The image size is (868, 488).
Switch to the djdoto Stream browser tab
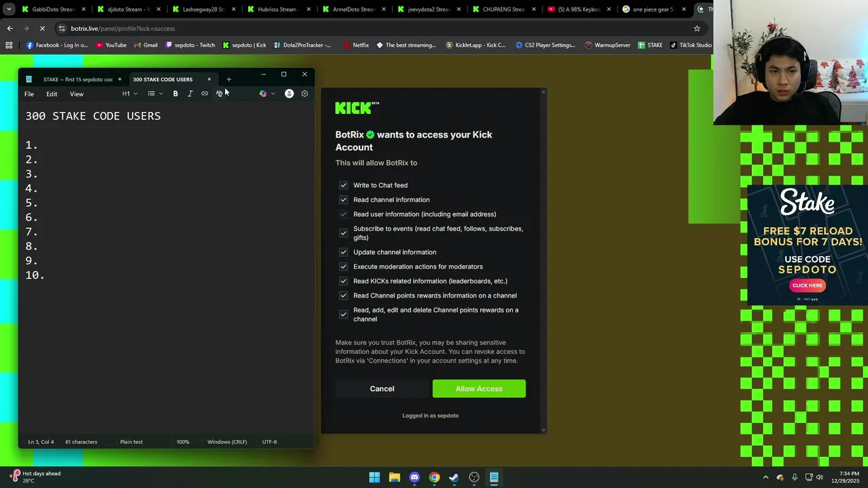coord(127,9)
